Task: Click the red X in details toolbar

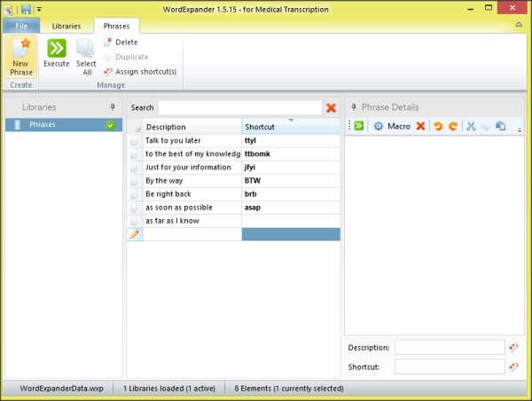Action: pos(420,126)
